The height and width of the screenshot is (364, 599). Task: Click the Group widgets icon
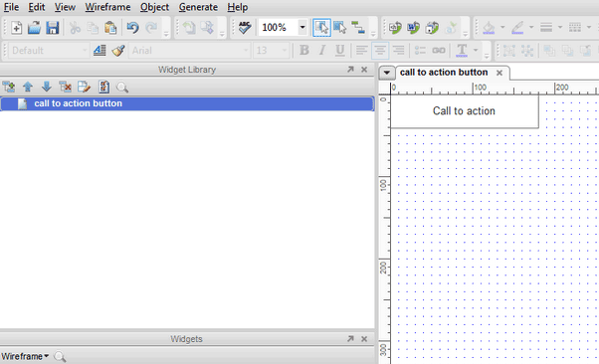tap(508, 50)
